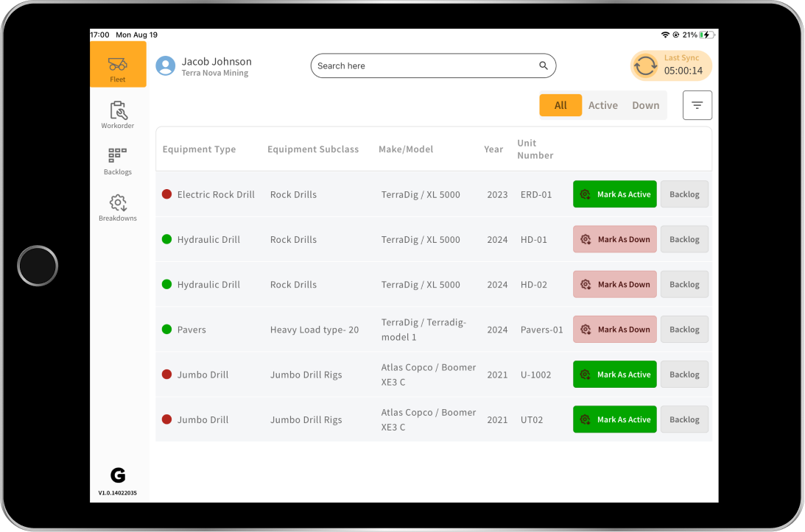Show only Down equipment
The image size is (805, 532).
(645, 105)
